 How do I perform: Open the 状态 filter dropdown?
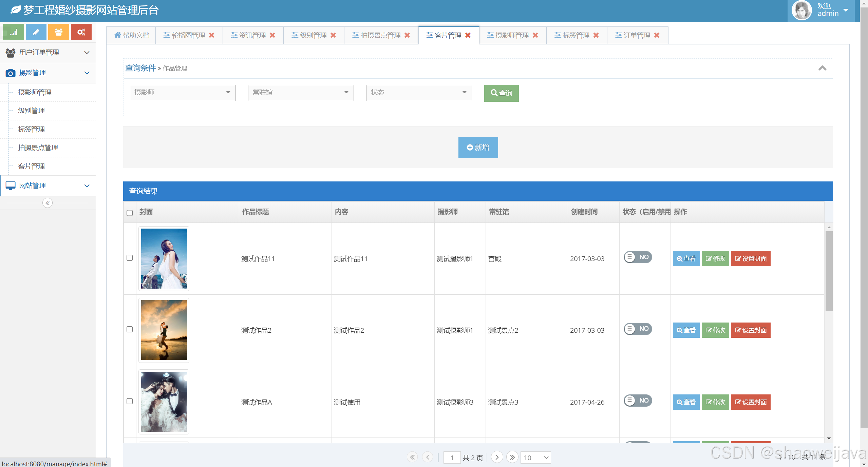(419, 93)
